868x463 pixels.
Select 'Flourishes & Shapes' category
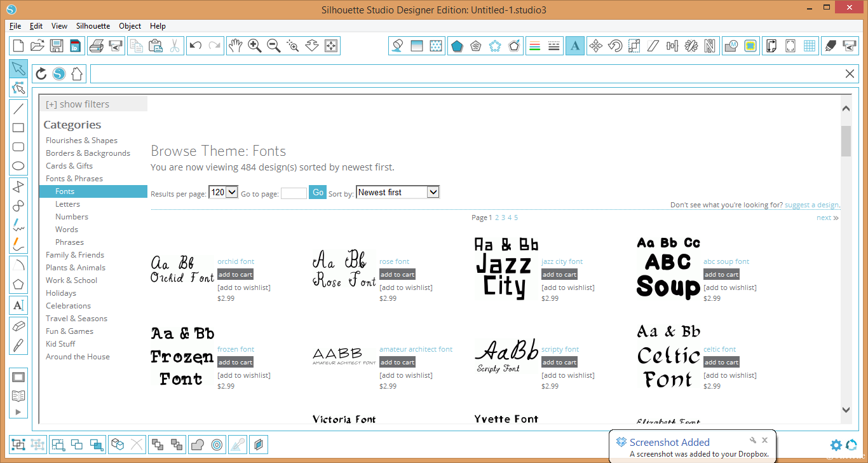(81, 141)
